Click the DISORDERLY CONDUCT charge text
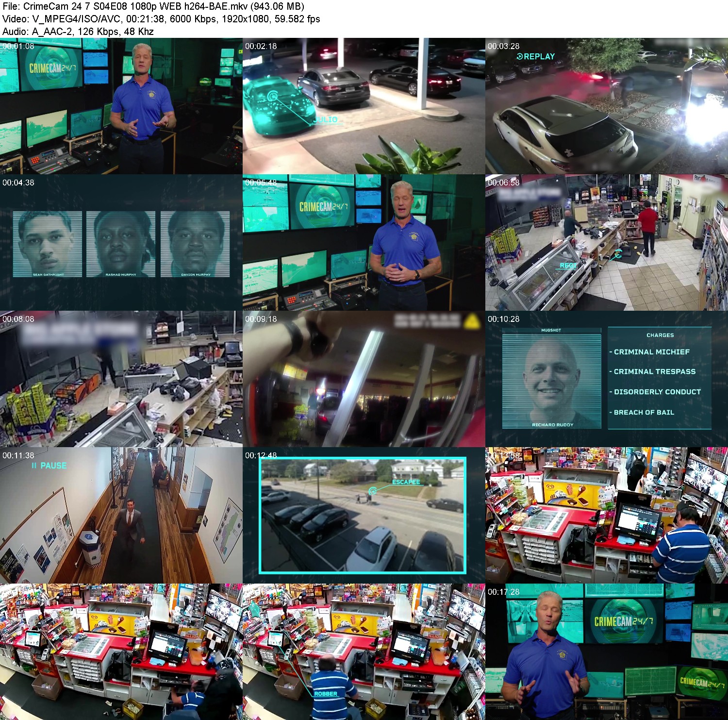This screenshot has width=728, height=720. [x=657, y=392]
